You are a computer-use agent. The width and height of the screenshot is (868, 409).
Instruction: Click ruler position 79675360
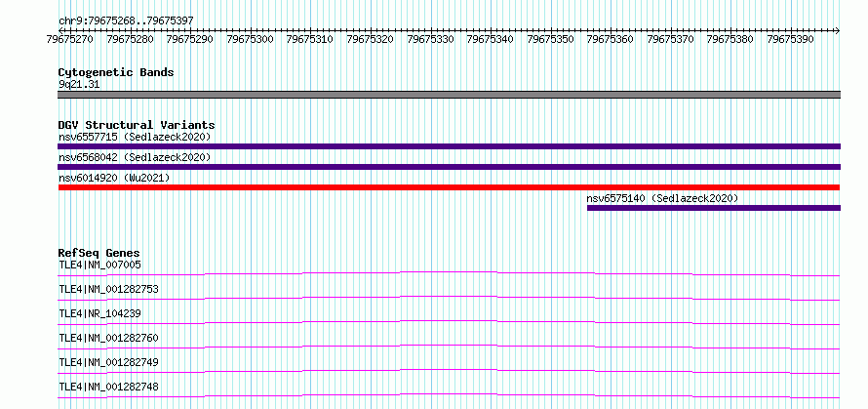pyautogui.click(x=611, y=39)
